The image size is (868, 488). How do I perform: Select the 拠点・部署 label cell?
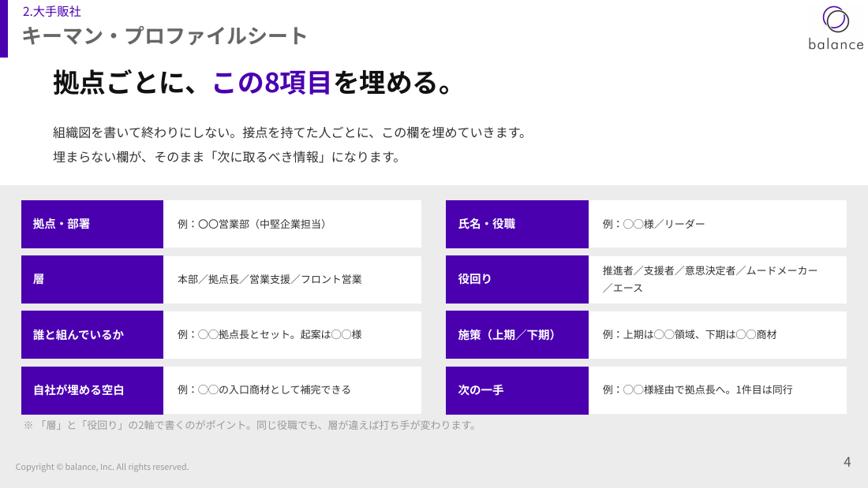[x=92, y=224]
